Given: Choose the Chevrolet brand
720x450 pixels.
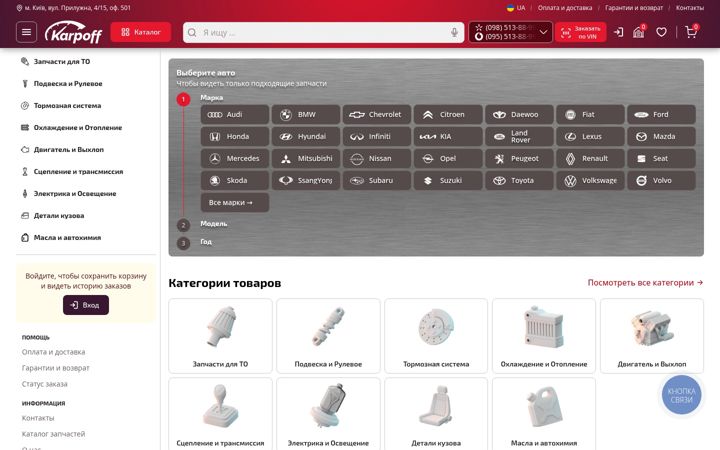Looking at the screenshot, I should point(377,114).
